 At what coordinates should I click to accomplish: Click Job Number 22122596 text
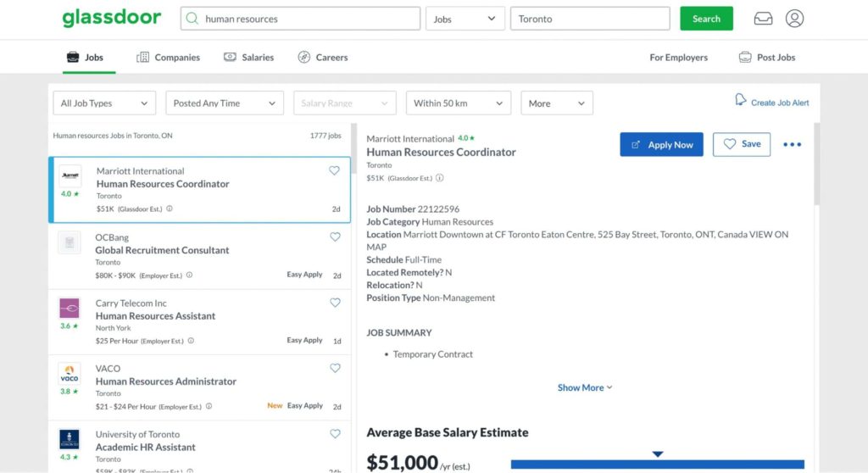pos(413,209)
